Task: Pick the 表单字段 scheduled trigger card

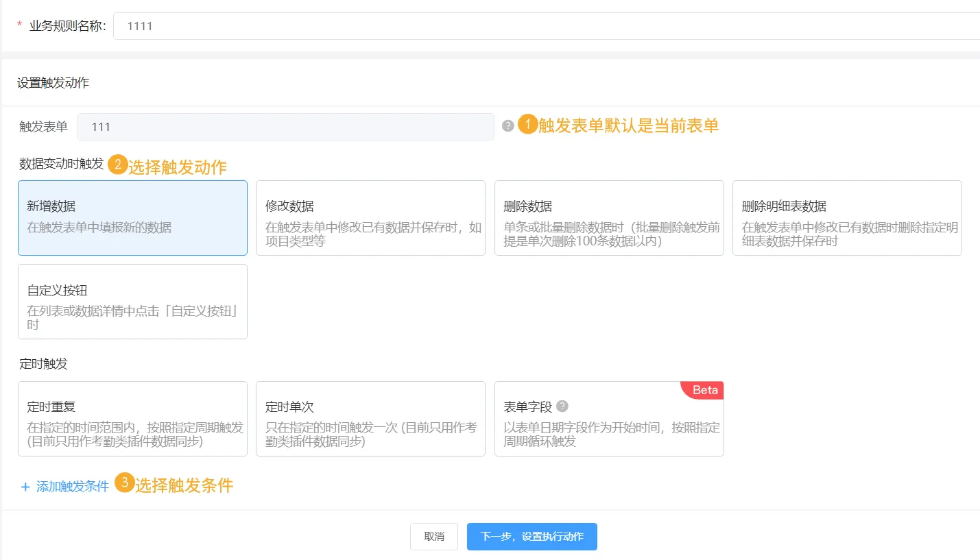Action: tap(609, 419)
